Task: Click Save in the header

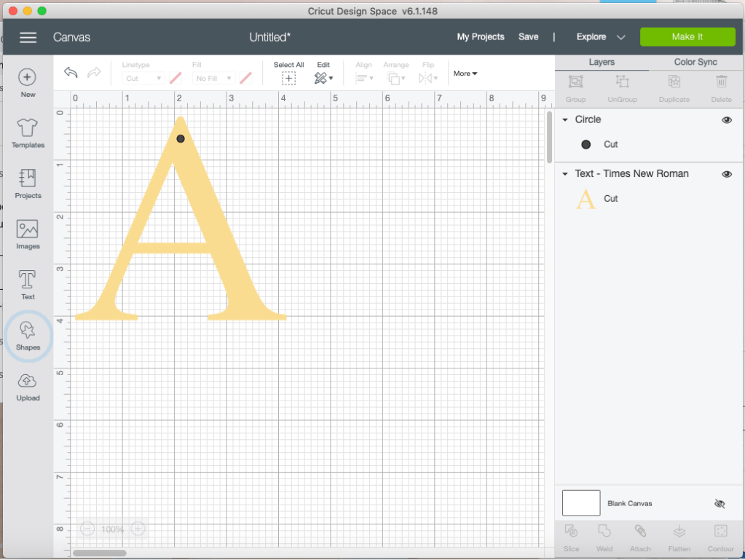Action: [x=528, y=37]
